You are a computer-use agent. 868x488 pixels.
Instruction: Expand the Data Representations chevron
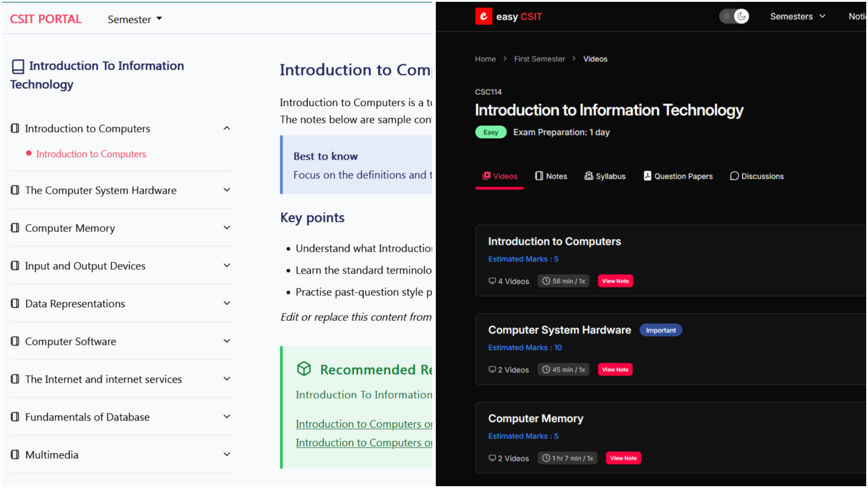tap(227, 303)
